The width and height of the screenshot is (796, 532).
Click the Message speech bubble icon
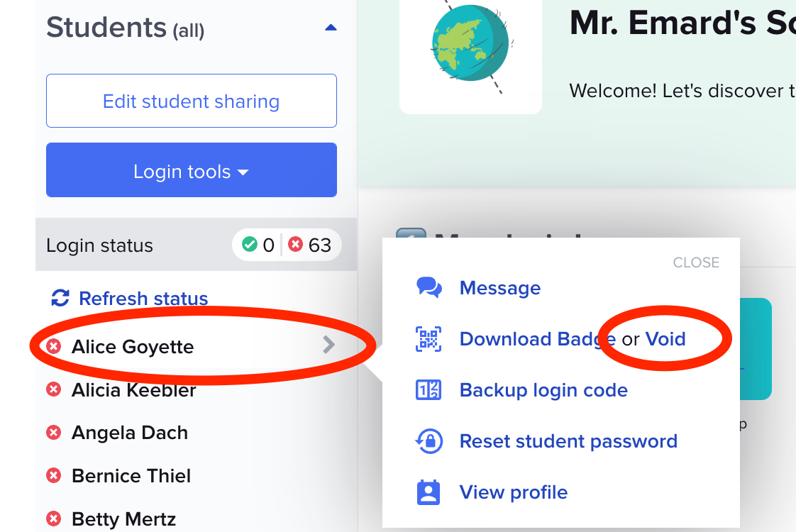click(x=428, y=287)
